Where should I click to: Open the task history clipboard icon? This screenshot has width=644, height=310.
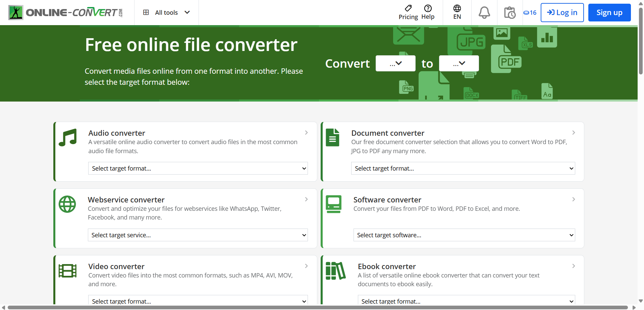click(509, 13)
